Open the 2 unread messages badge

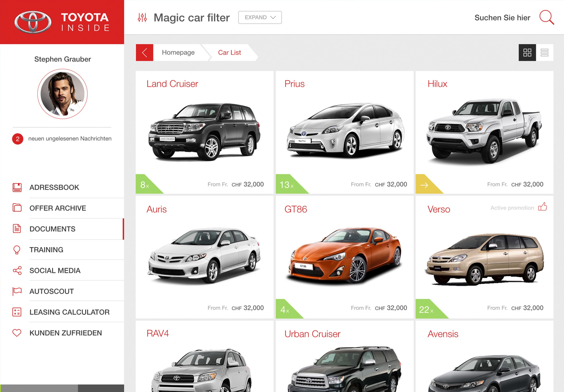coord(18,139)
